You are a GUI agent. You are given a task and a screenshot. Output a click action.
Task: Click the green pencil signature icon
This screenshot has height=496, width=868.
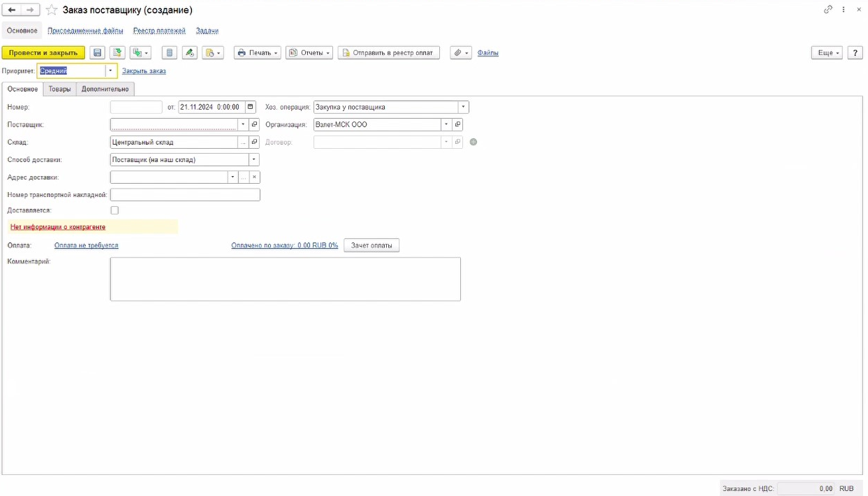coord(189,52)
